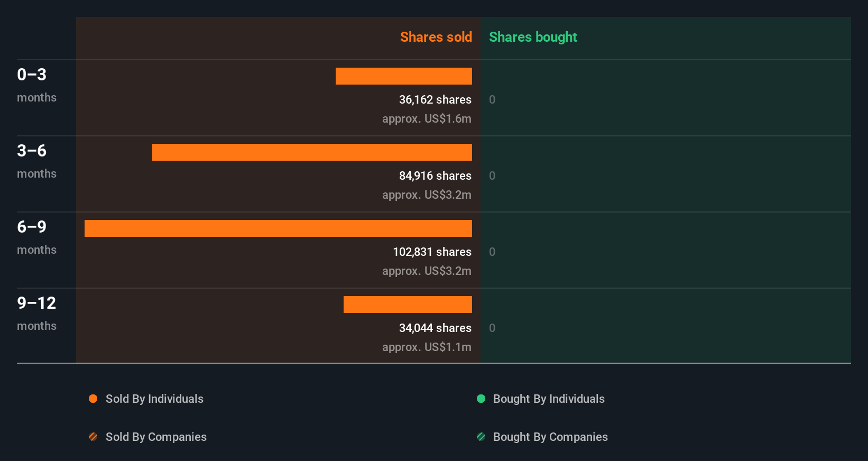Click the 36,162 shares value
Image resolution: width=868 pixels, height=461 pixels.
pyautogui.click(x=435, y=100)
